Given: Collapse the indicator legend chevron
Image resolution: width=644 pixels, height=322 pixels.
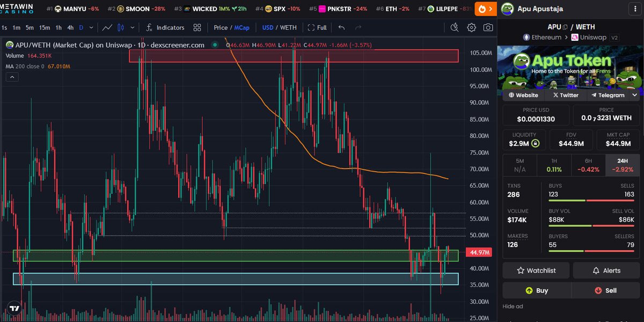Looking at the screenshot, I should [x=12, y=77].
